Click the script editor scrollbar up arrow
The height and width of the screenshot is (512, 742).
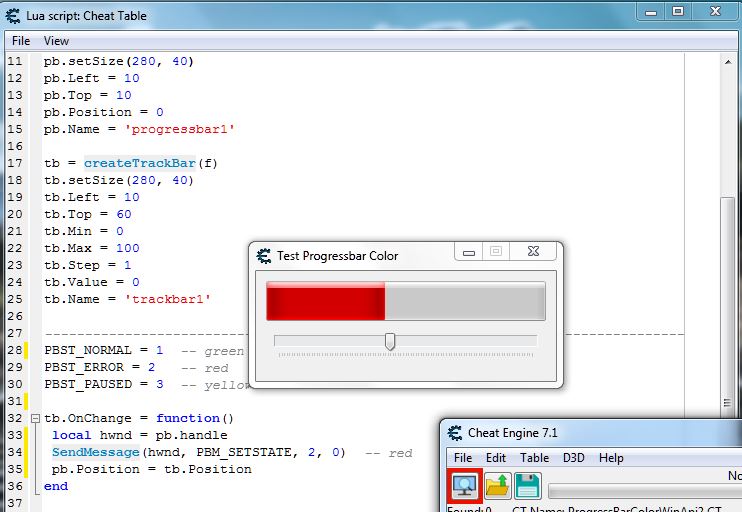coord(728,62)
